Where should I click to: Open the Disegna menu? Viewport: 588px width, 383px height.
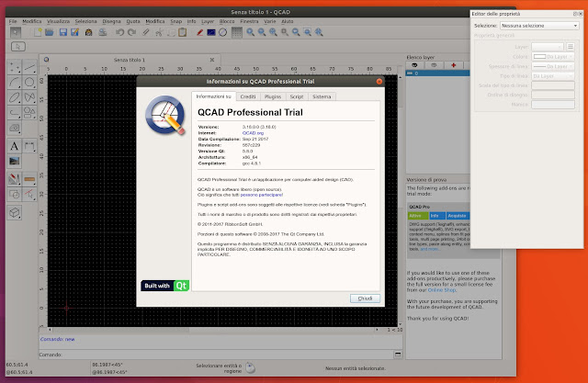point(111,21)
